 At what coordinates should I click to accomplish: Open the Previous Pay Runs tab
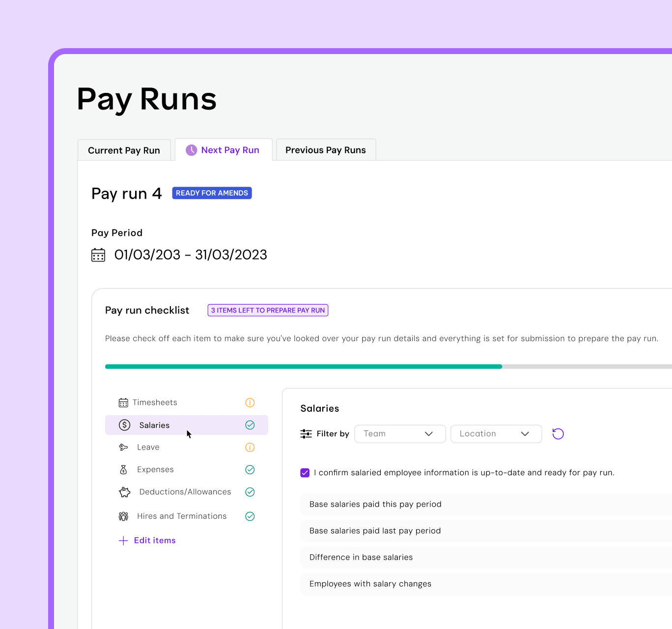click(325, 150)
